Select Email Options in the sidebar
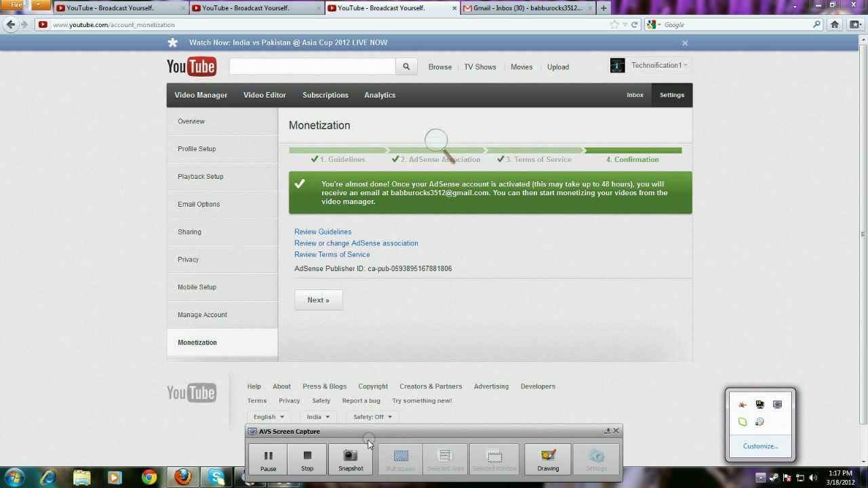 pos(222,204)
